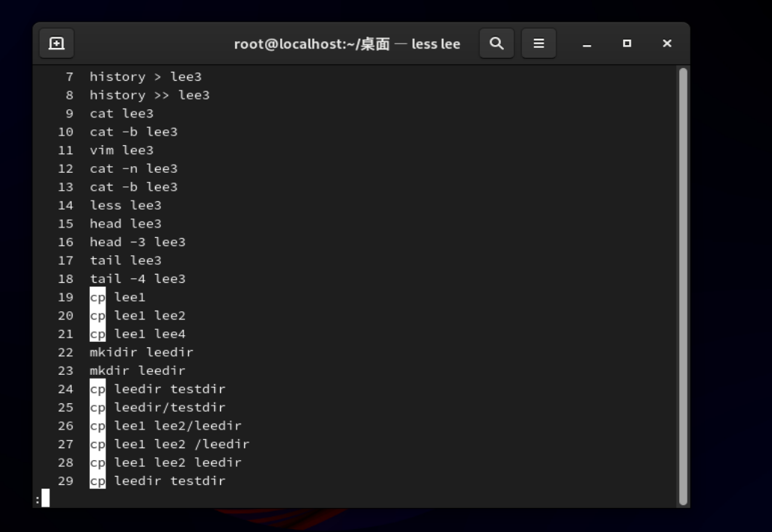Select 'leedir/testdir' on line 25
Screen dimensions: 772x532
(x=170, y=408)
